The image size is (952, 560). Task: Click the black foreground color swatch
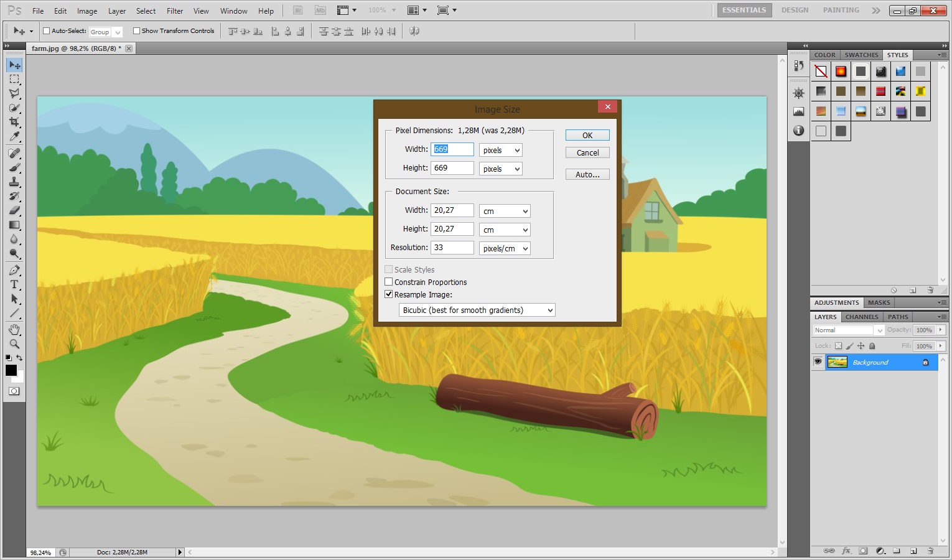coord(11,370)
